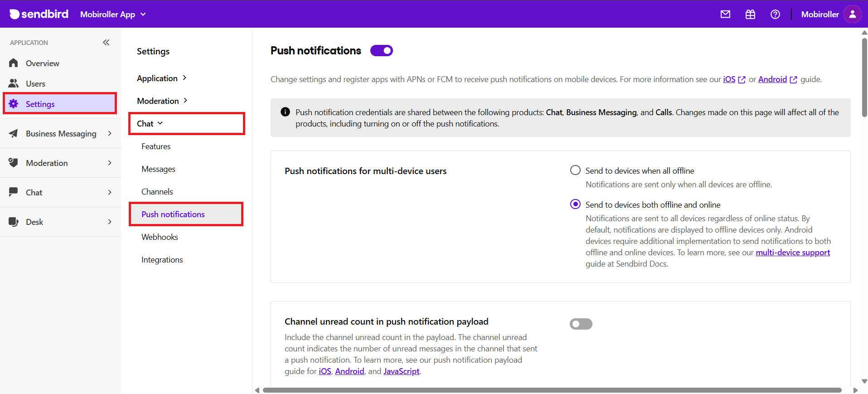Open the multi-device support link
This screenshot has height=394, width=868.
coord(792,253)
